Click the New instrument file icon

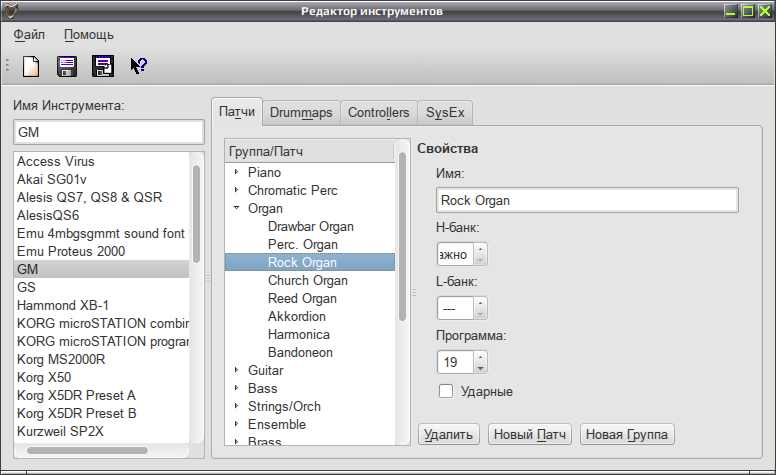pyautogui.click(x=31, y=66)
